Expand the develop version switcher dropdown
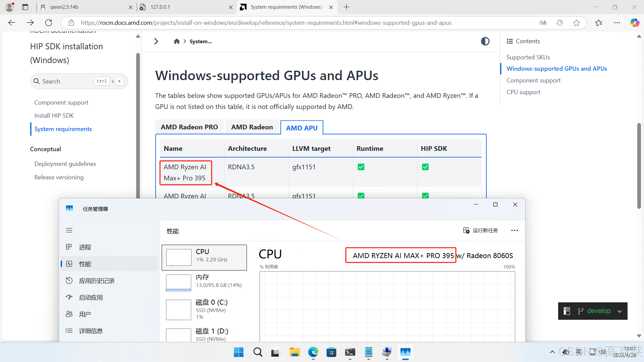Image resolution: width=644 pixels, height=362 pixels. tap(619, 311)
